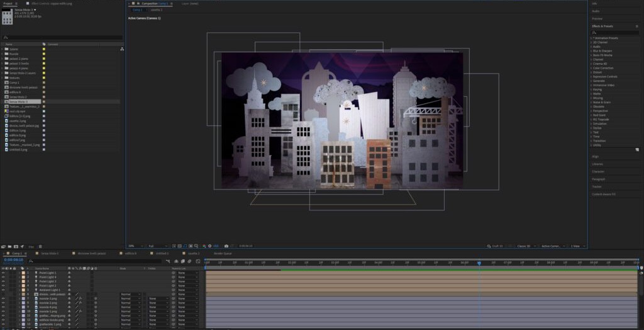Screen dimensions: 644x330
Task: Click the Solano folder icon
Action: click(6, 49)
